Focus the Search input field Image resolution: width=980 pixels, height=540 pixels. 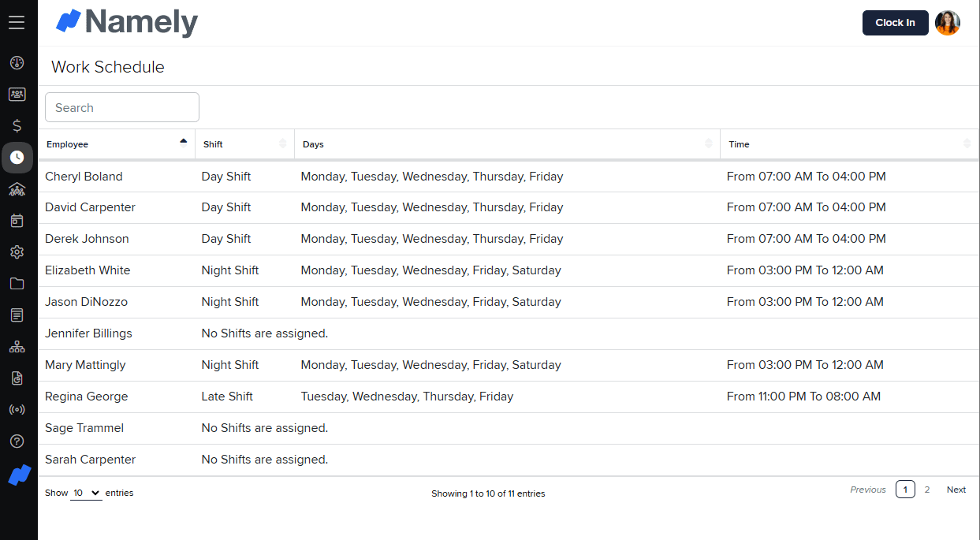click(x=122, y=107)
